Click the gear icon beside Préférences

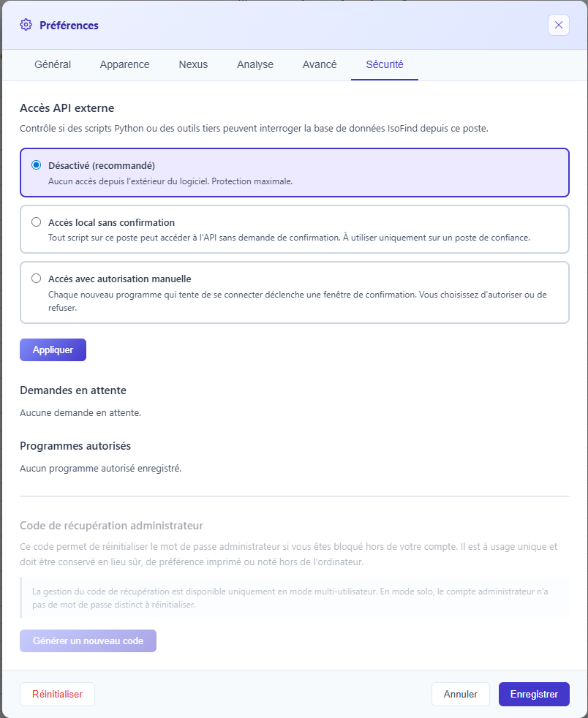click(x=26, y=25)
